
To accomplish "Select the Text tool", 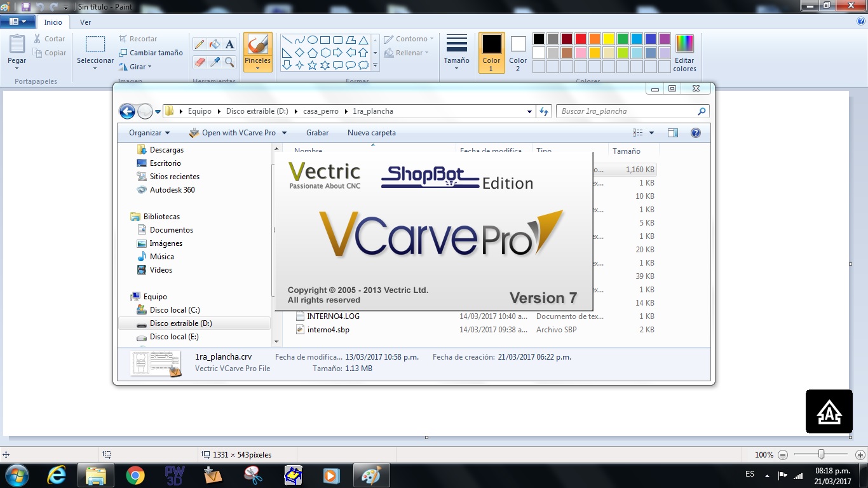I will point(230,44).
